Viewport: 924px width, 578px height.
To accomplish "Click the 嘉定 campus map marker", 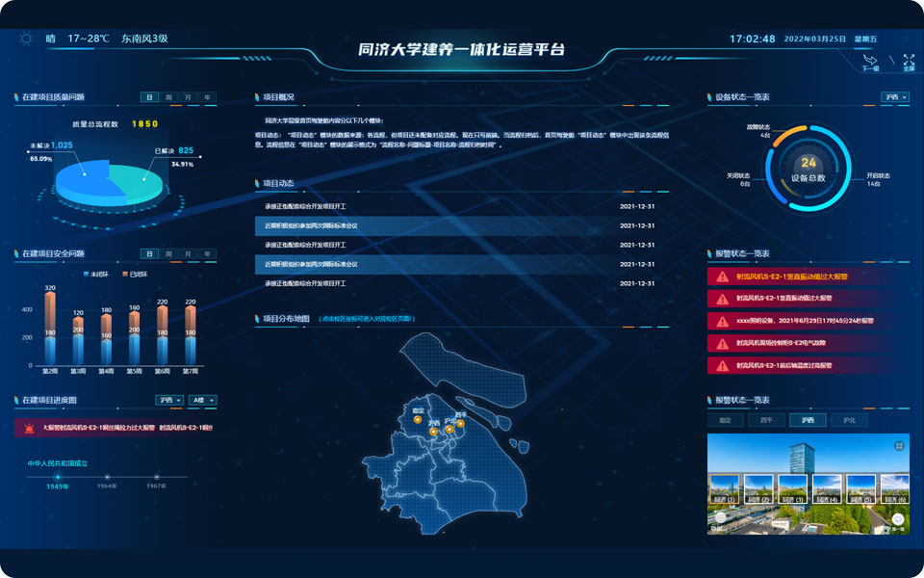I will tap(418, 419).
